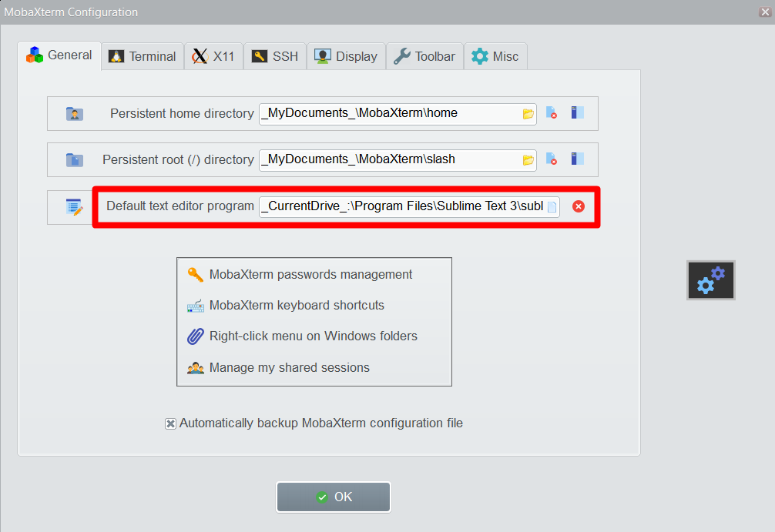This screenshot has width=775, height=532.
Task: Manage my shared sessions
Action: [x=288, y=367]
